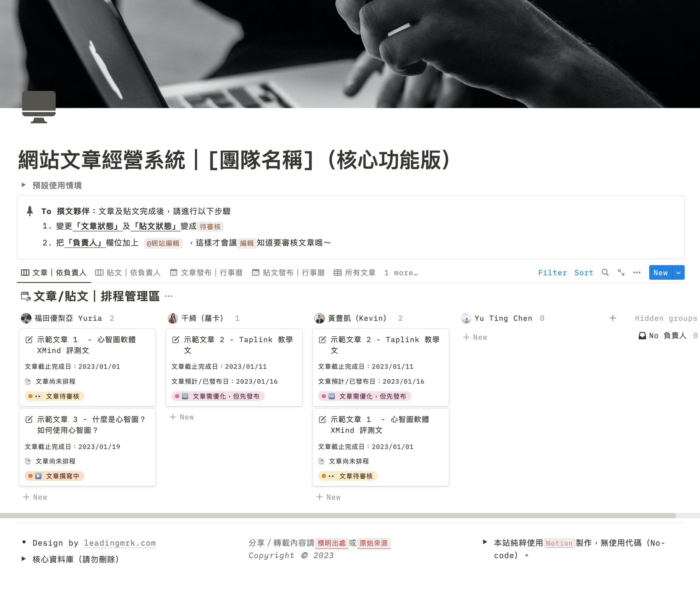This screenshot has height=594, width=700.
Task: Click the ellipsis next to 文章/貼文|排程管理區 title
Action: click(x=169, y=296)
